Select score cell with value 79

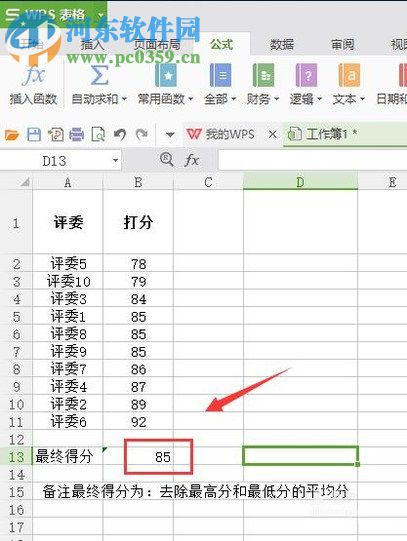(x=138, y=282)
